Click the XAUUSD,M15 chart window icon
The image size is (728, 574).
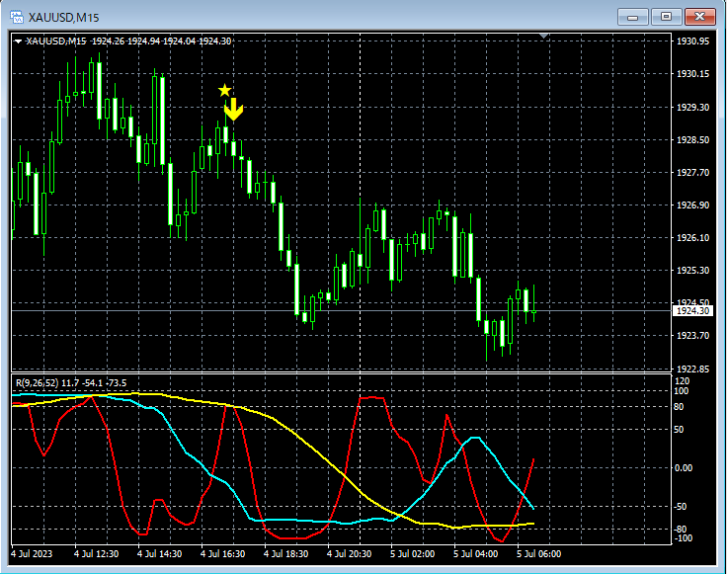tap(17, 17)
